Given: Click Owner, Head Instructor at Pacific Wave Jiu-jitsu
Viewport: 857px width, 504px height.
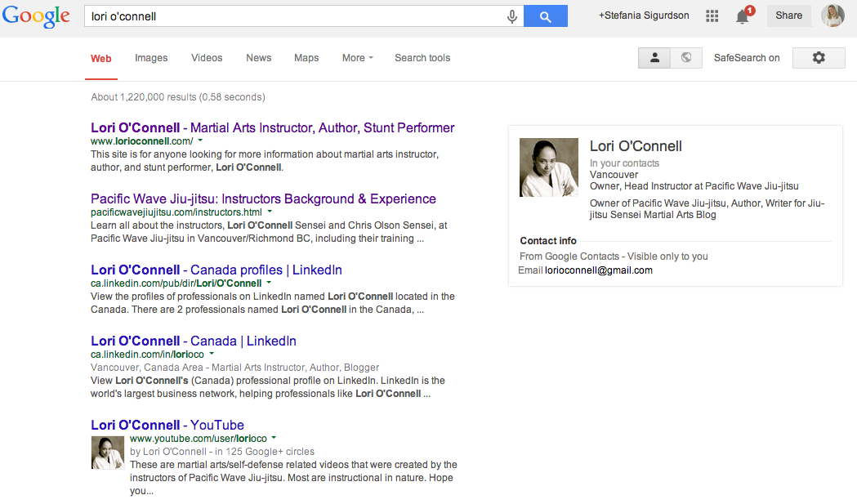Looking at the screenshot, I should point(694,186).
